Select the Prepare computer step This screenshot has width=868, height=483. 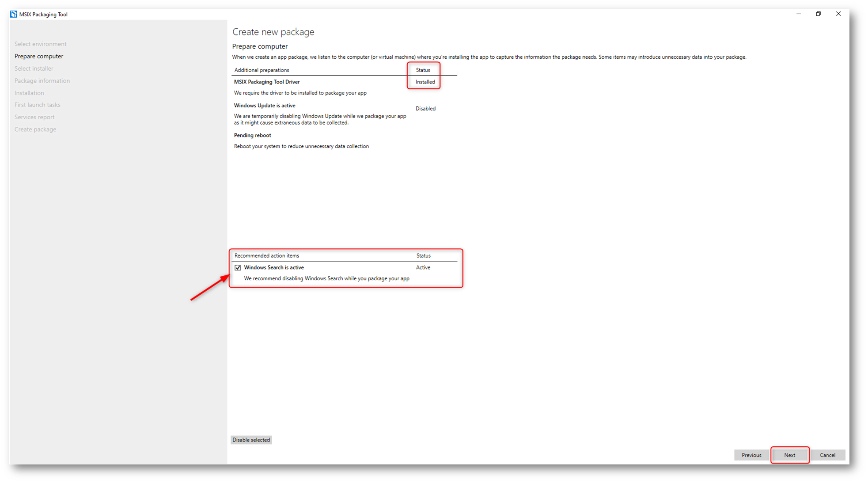tap(39, 56)
